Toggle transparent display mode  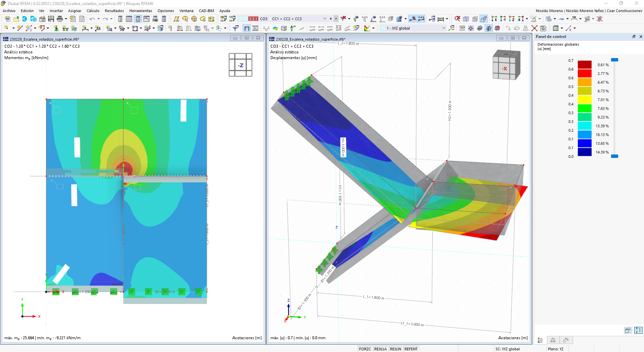coord(483,19)
